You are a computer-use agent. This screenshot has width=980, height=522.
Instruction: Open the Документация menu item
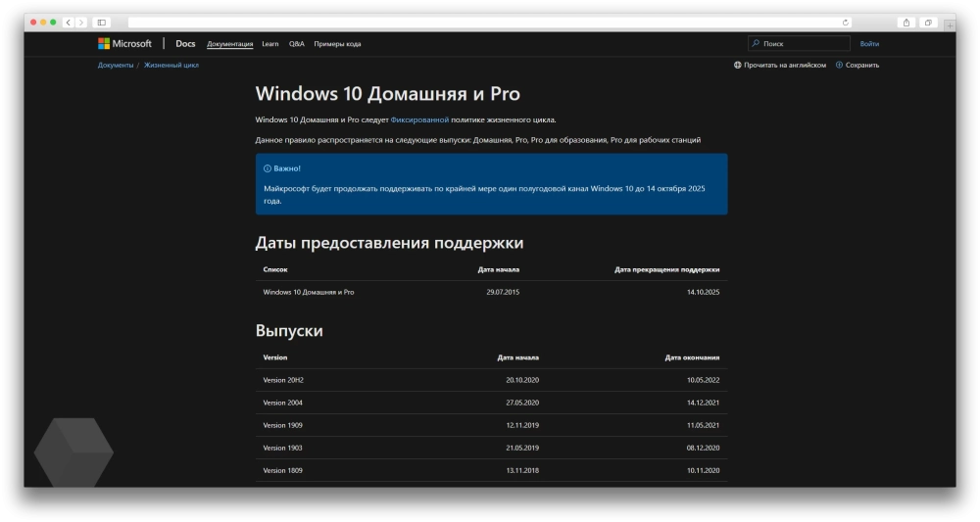[x=230, y=44]
